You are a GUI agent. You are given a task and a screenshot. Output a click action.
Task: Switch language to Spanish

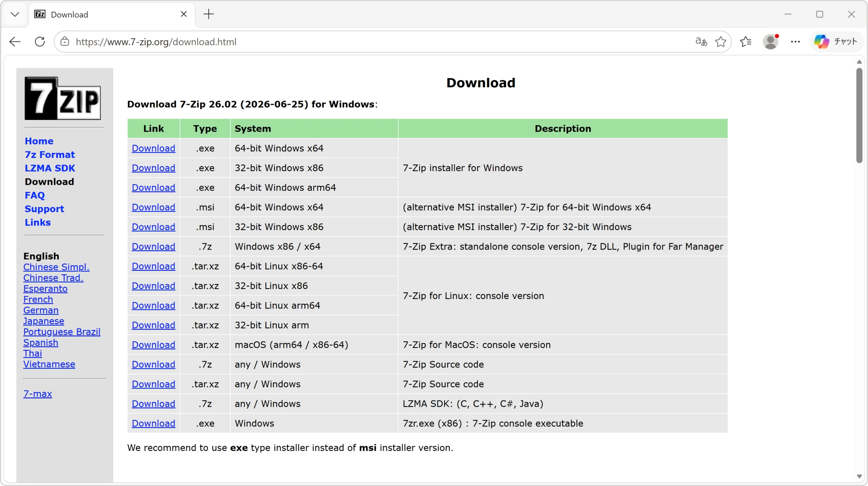pyautogui.click(x=41, y=342)
